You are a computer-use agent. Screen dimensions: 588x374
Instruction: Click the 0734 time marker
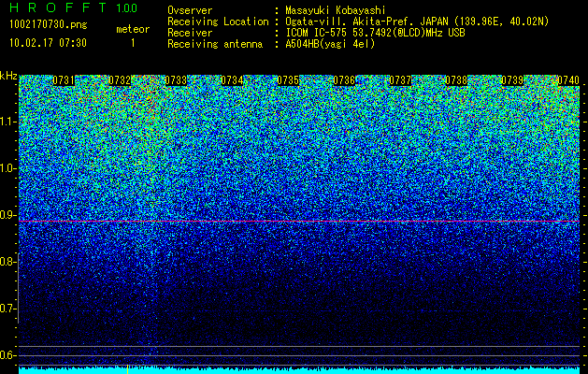tap(232, 80)
